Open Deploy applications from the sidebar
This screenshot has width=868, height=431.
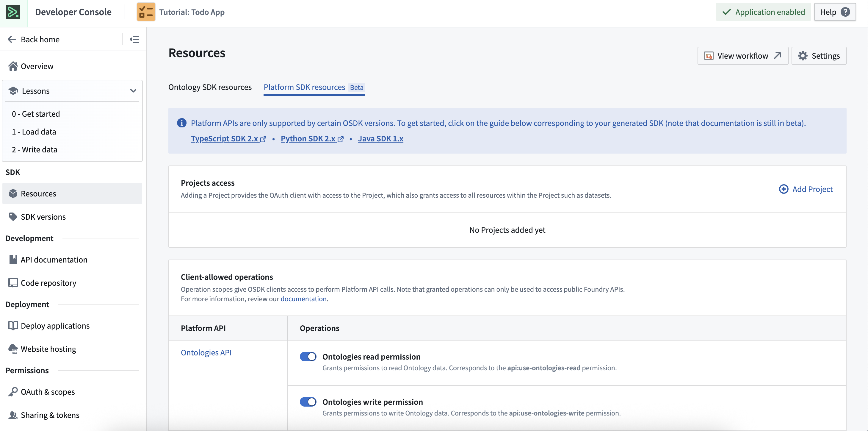(x=55, y=325)
